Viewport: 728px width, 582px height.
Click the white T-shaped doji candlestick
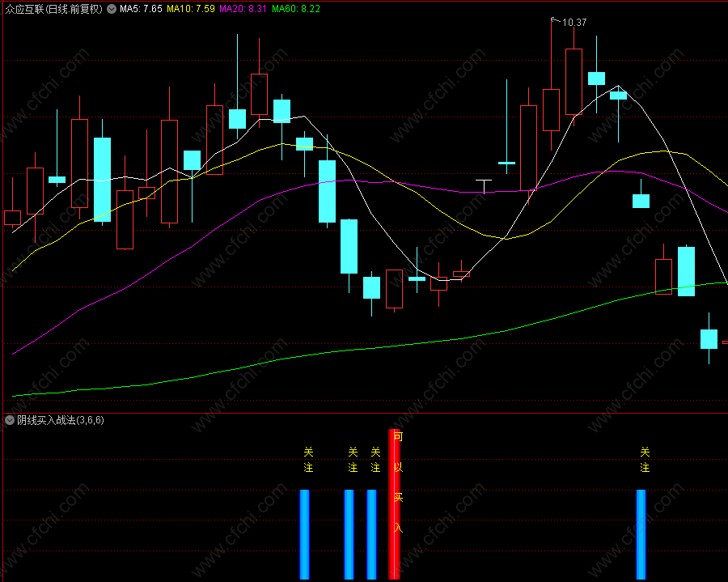click(484, 186)
